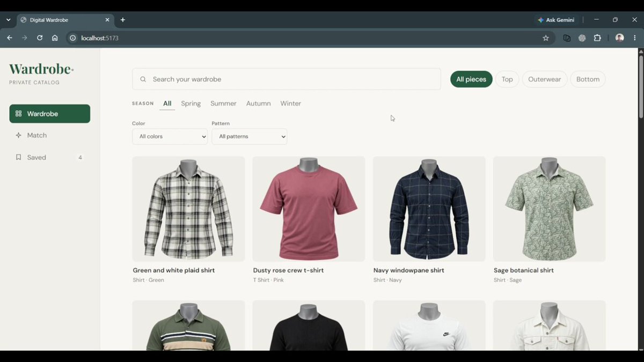Click the browser forward arrow
The image size is (644, 362).
[x=24, y=38]
